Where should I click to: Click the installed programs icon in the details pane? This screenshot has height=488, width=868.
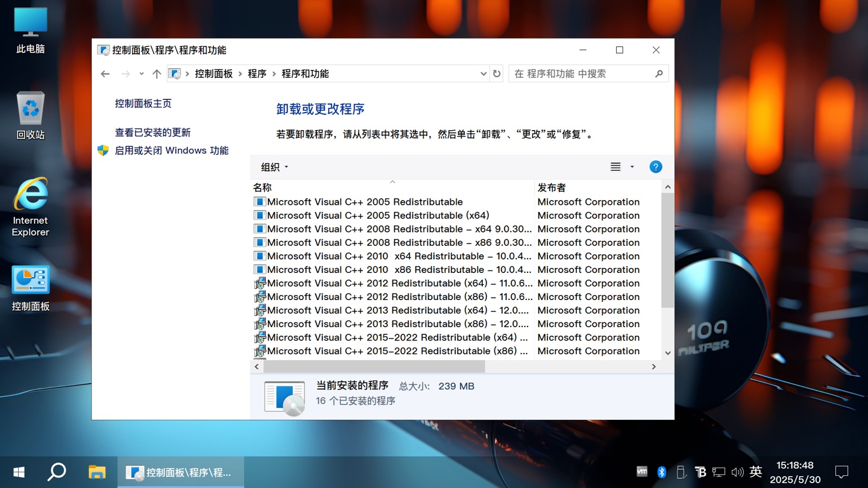coord(285,398)
